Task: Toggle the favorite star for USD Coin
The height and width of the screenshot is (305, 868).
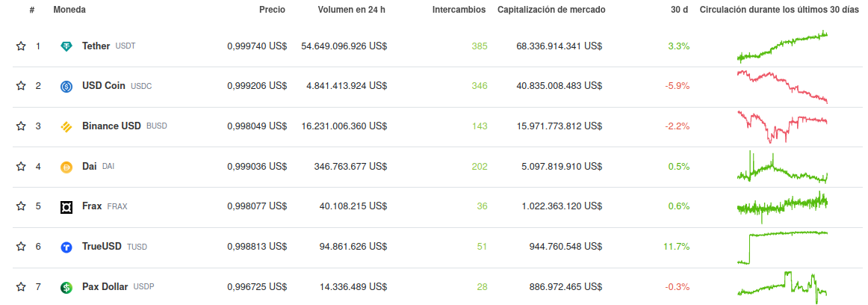Action: pyautogui.click(x=21, y=87)
